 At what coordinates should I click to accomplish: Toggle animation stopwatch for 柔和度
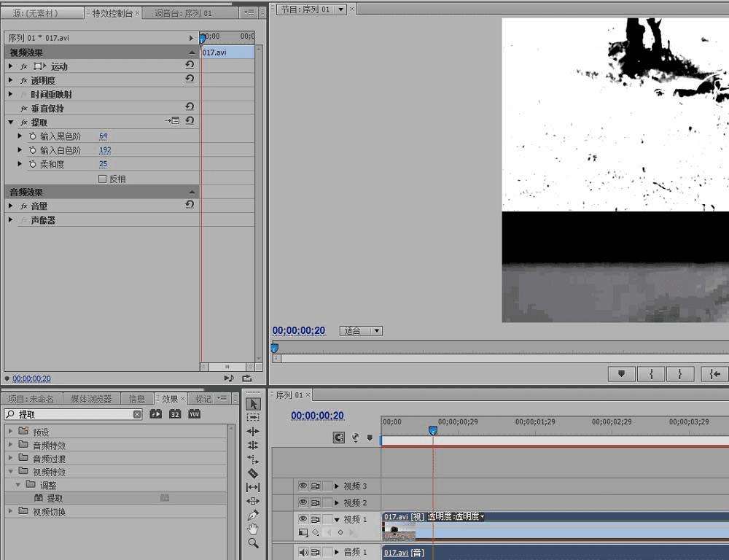32,165
